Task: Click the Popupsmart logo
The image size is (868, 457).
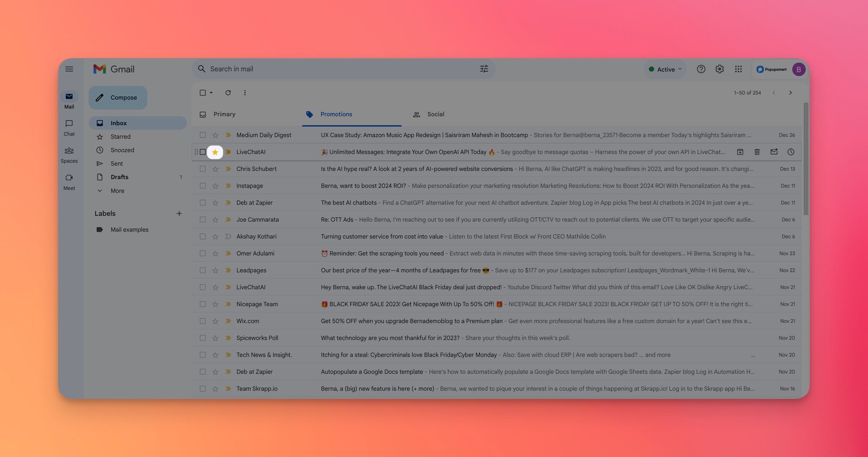Action: click(771, 69)
